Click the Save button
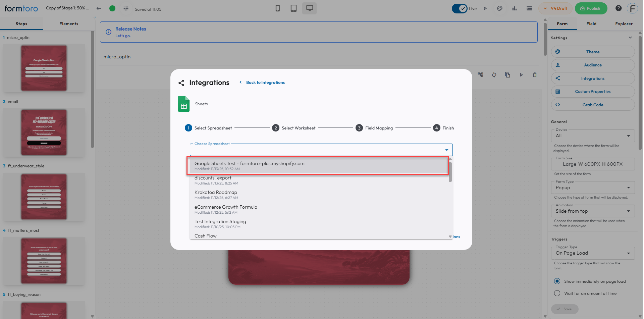Image resolution: width=644 pixels, height=319 pixels. [x=565, y=309]
